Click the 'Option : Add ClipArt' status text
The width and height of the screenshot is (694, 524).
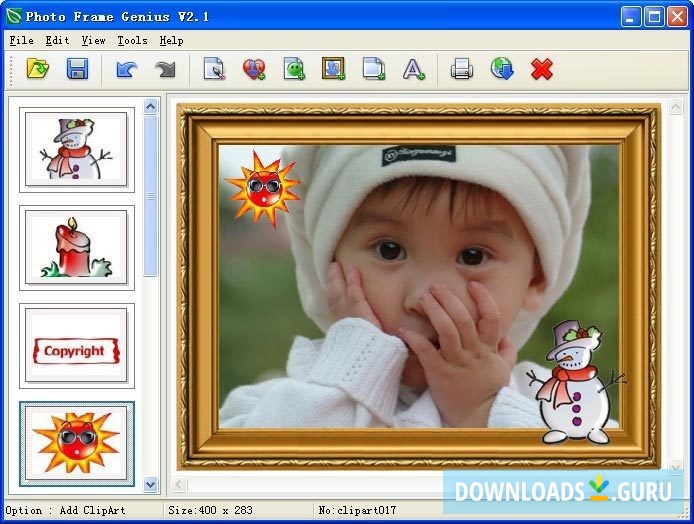click(x=65, y=510)
